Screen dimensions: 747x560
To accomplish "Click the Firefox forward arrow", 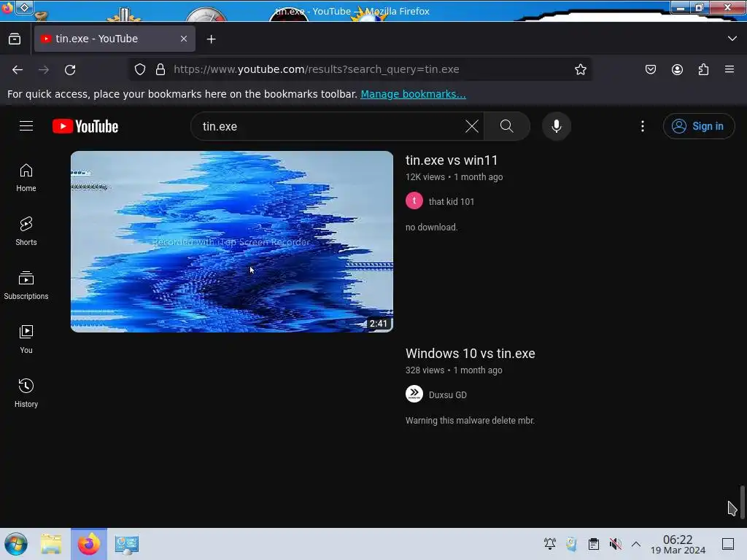I will [44, 69].
